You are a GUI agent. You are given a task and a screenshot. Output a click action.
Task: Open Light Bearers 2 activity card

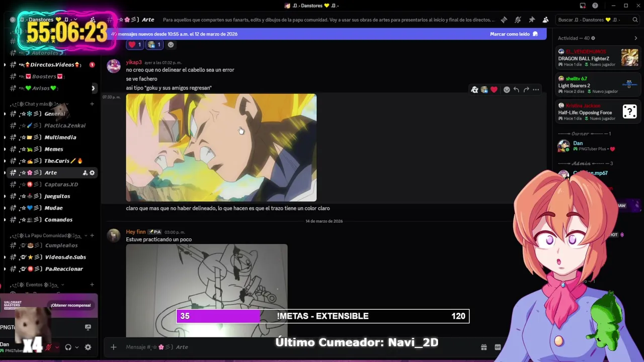[x=598, y=85]
